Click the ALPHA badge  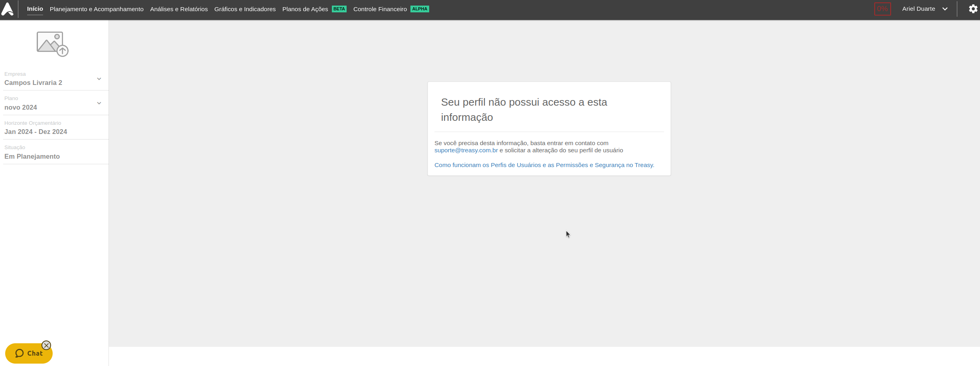pos(420,9)
